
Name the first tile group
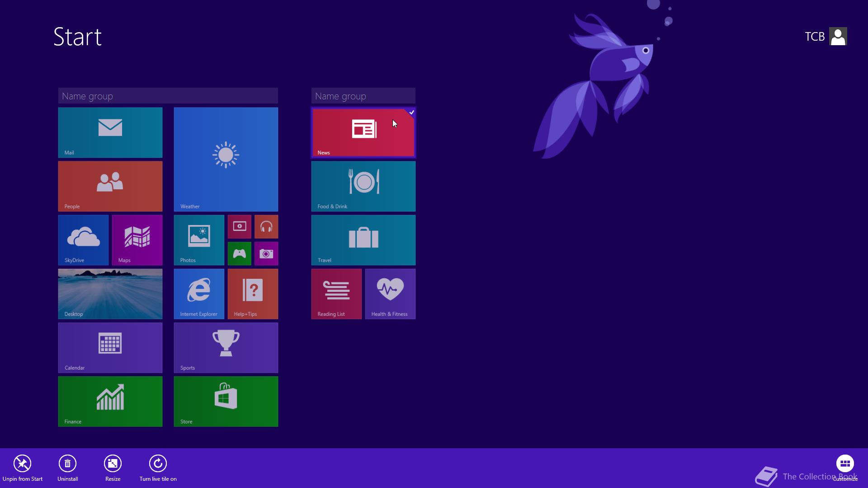tap(168, 96)
